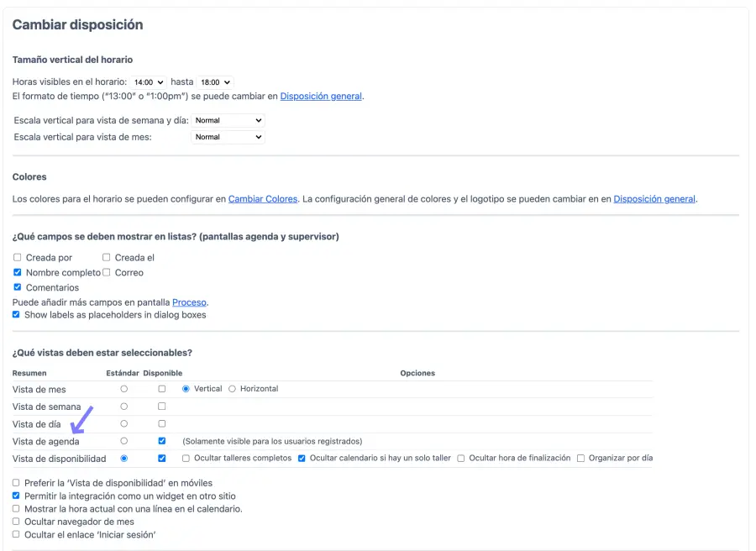This screenshot has height=551, width=756.
Task: Uncheck the 'Nombre completo' checkbox
Action: point(16,272)
